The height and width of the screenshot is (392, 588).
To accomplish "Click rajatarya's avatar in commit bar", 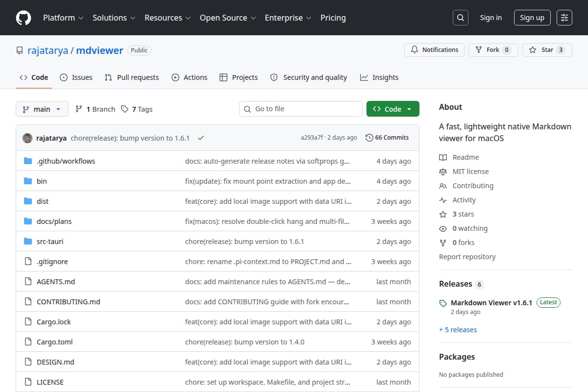I will [27, 138].
